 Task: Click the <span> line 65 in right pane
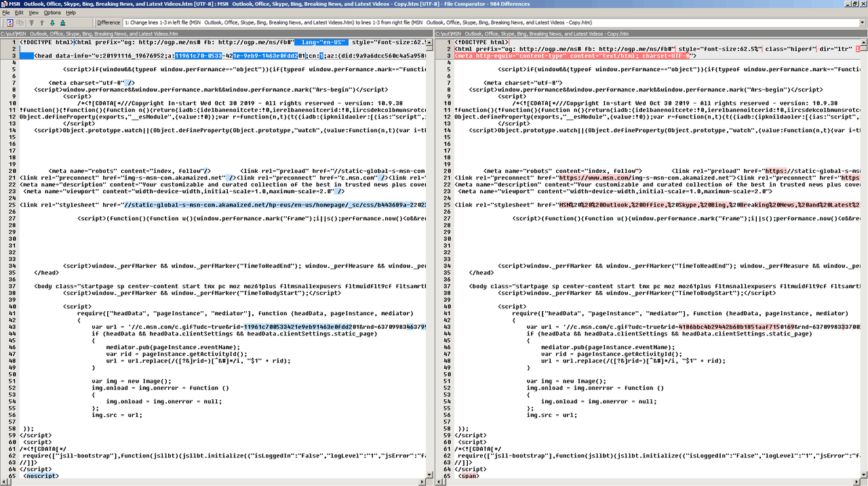pyautogui.click(x=469, y=476)
